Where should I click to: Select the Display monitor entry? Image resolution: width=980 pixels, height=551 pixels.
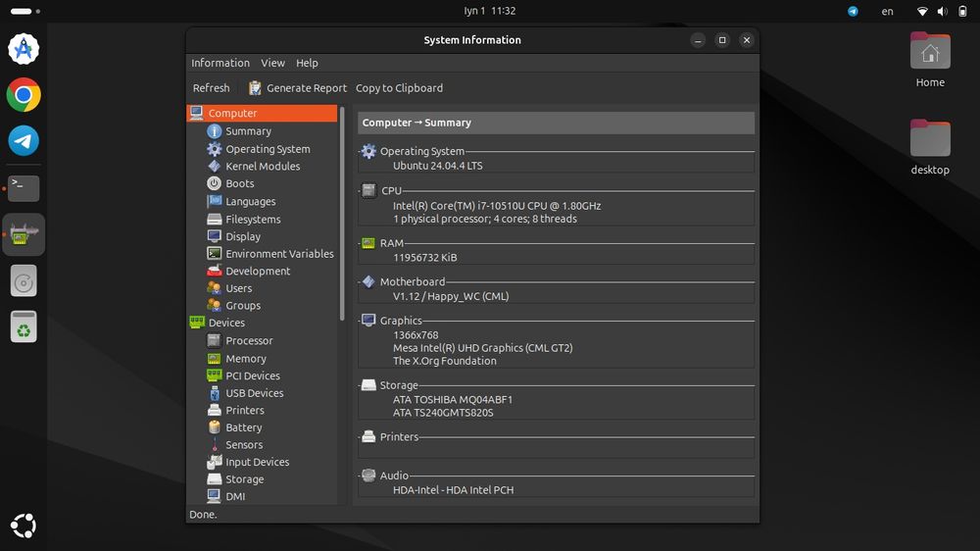coord(242,236)
